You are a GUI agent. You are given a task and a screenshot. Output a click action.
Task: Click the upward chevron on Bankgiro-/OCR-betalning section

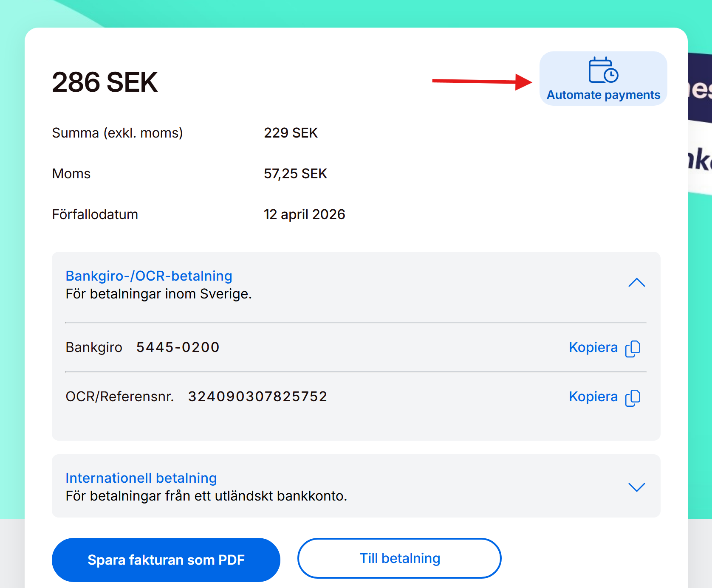coord(636,283)
